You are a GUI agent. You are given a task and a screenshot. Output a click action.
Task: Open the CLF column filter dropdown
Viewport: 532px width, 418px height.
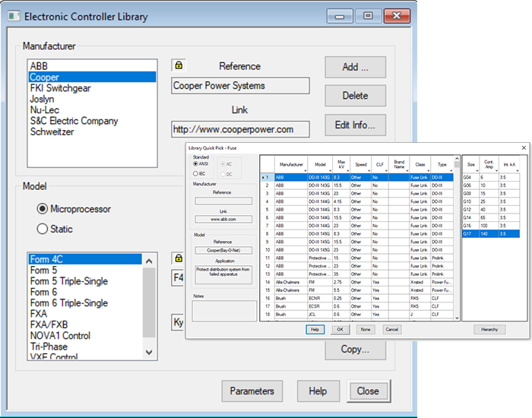coord(386,171)
